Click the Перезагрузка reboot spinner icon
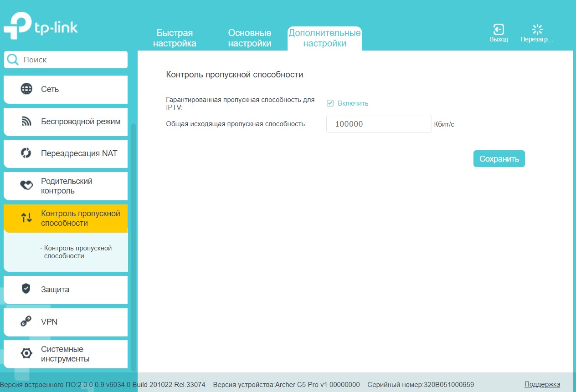 tap(537, 30)
